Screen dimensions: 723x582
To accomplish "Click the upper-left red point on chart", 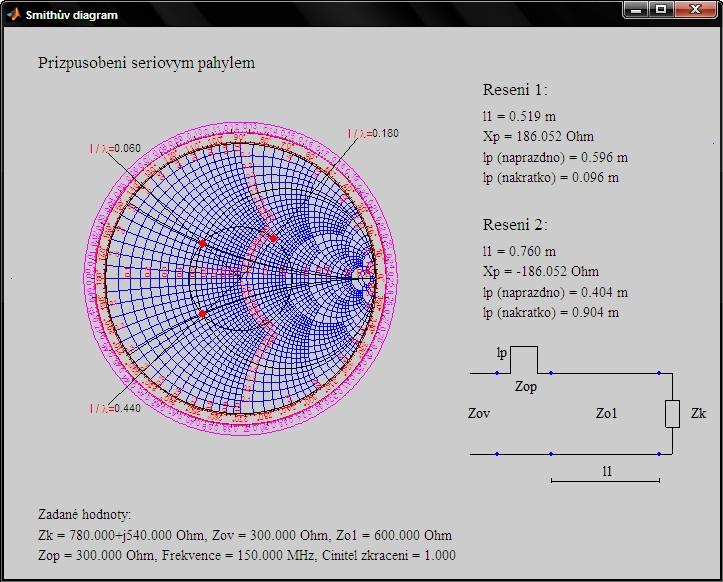I will click(x=202, y=243).
